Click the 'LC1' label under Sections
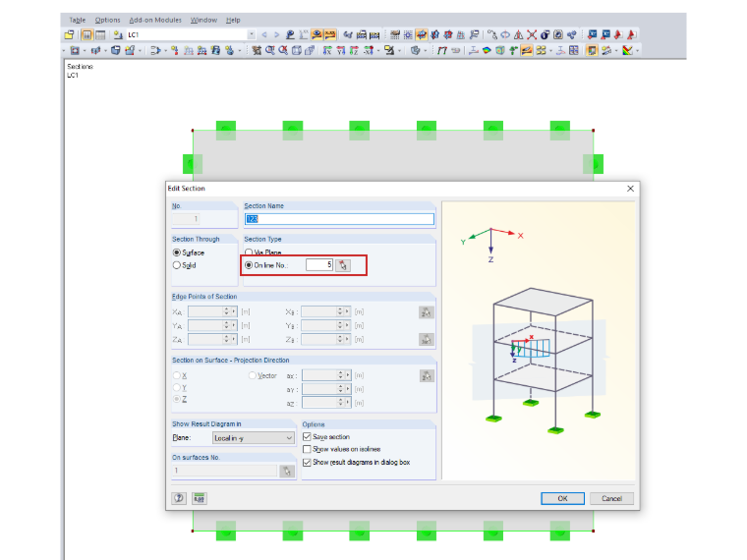The width and height of the screenshot is (747, 560). tap(73, 76)
